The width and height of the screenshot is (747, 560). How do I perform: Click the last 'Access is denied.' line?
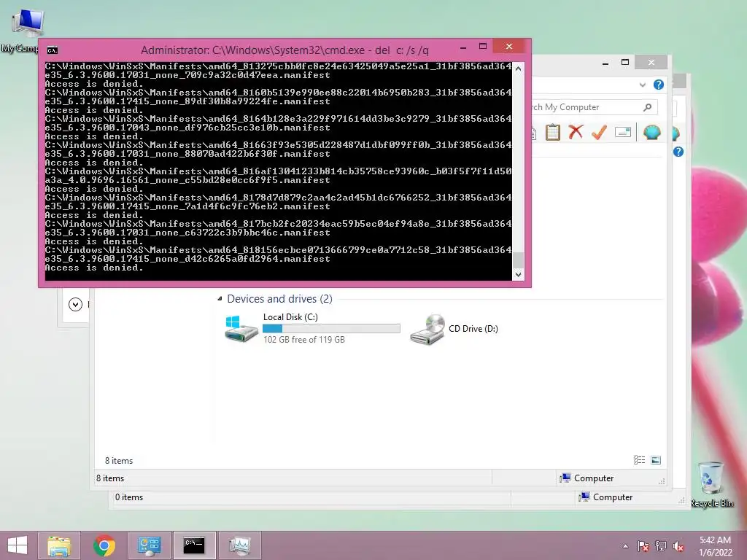[x=94, y=268]
